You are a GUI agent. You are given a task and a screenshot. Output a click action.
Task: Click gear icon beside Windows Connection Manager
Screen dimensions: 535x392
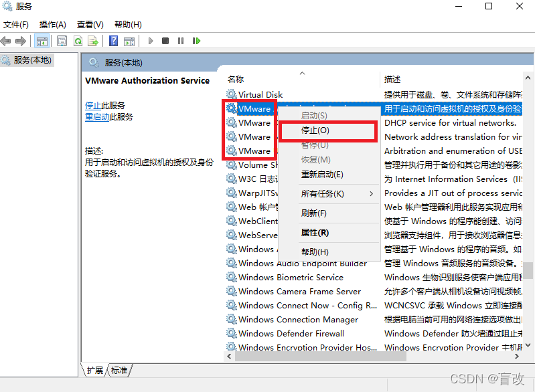pyautogui.click(x=231, y=319)
